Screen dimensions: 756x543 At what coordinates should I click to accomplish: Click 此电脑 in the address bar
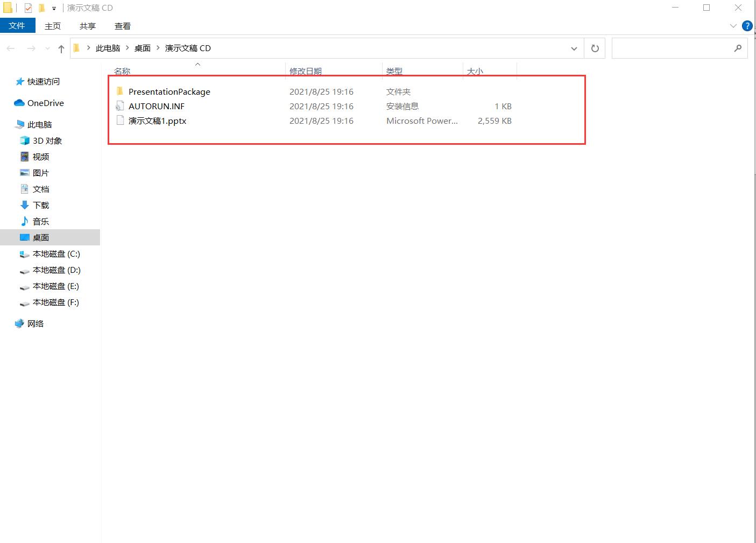pos(108,48)
